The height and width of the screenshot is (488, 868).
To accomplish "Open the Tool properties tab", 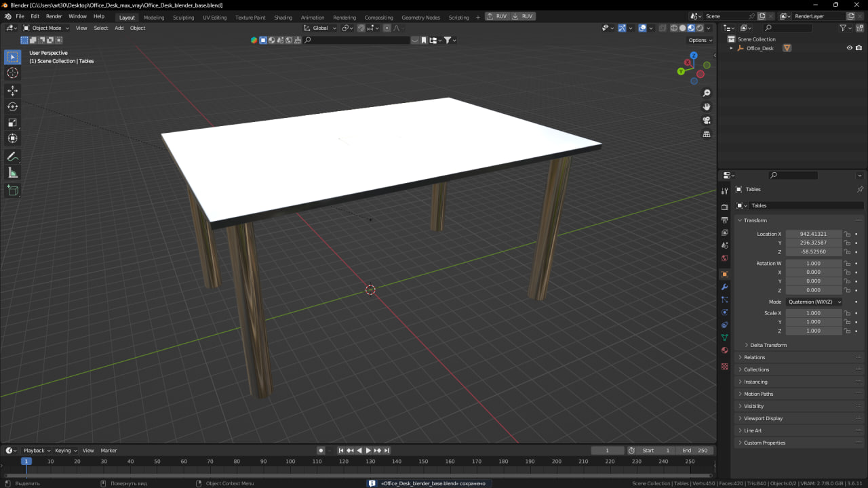I will (725, 191).
